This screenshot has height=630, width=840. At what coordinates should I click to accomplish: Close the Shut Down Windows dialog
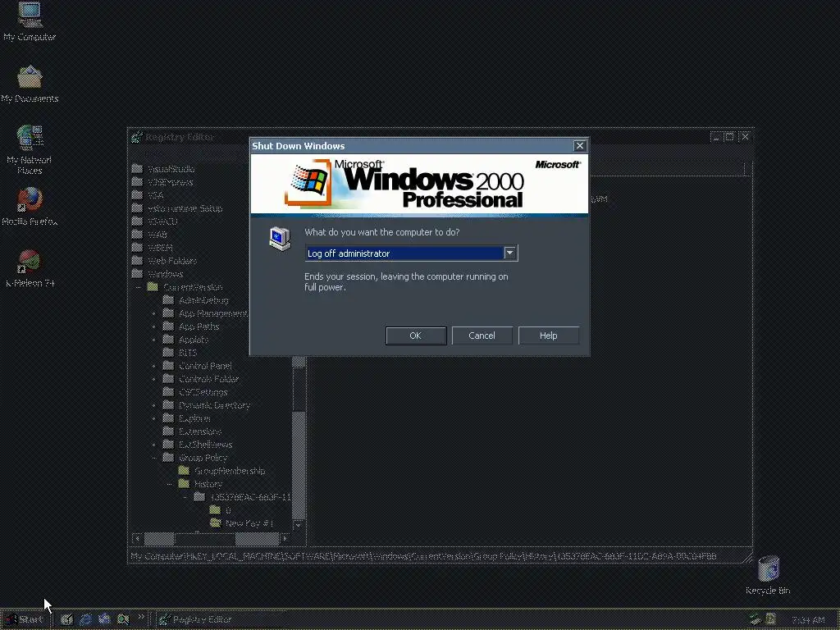580,146
